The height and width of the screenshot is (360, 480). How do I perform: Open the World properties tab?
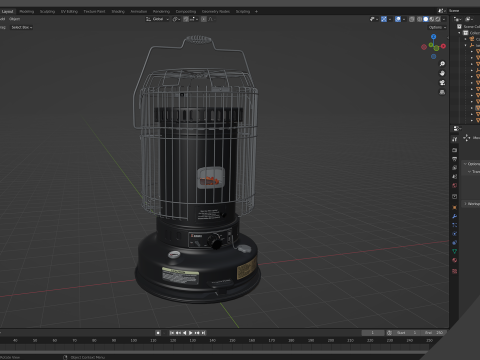pyautogui.click(x=455, y=185)
